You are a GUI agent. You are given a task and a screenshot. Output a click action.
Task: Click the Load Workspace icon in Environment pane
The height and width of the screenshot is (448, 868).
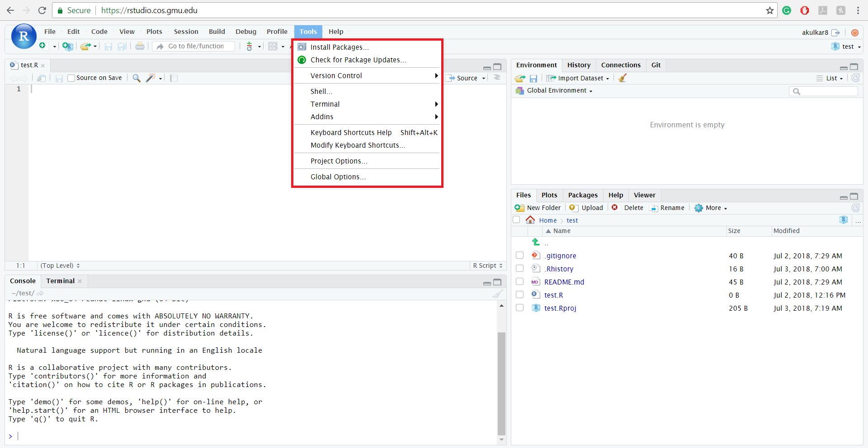[520, 79]
